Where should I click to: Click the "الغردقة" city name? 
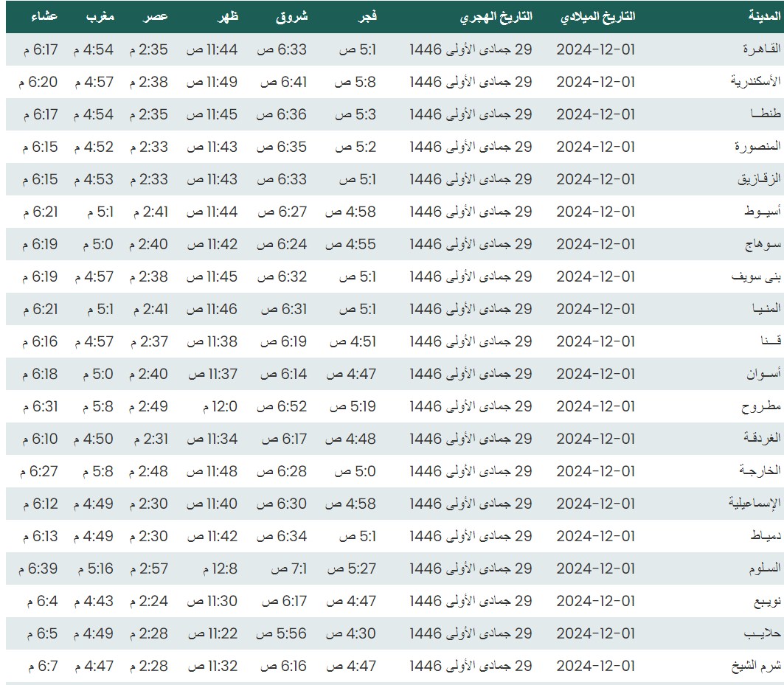(756, 439)
